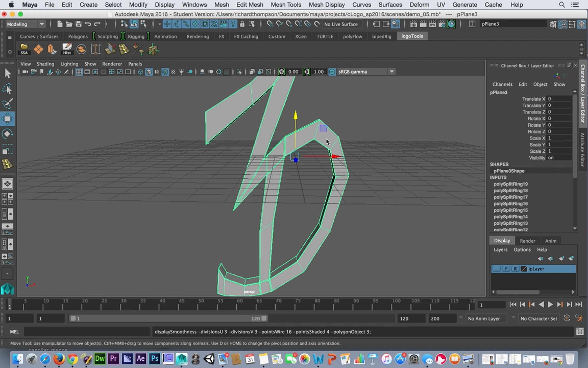The image size is (588, 368).
Task: Click the undo arrow icon
Action: 87,24
